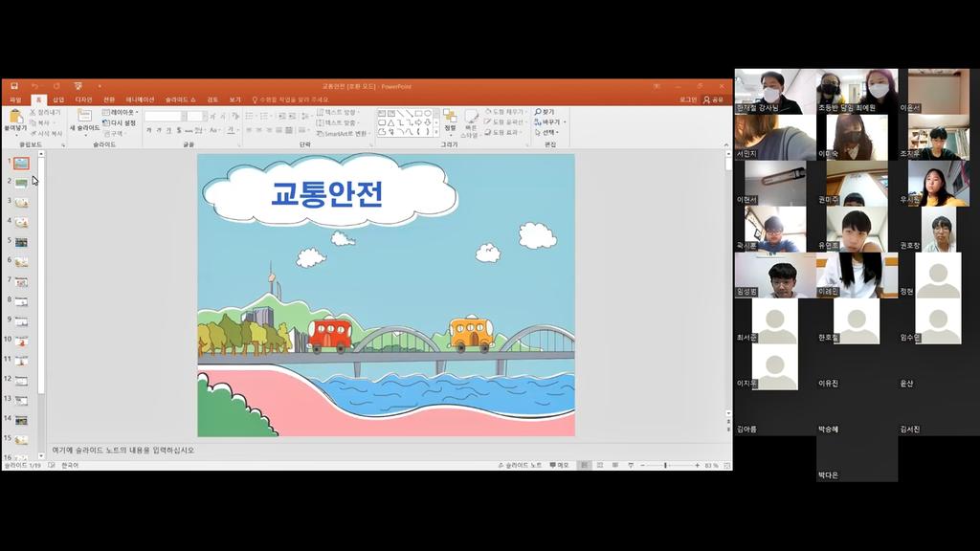Redo action in quick access toolbar
This screenshot has width=980, height=551.
(56, 86)
